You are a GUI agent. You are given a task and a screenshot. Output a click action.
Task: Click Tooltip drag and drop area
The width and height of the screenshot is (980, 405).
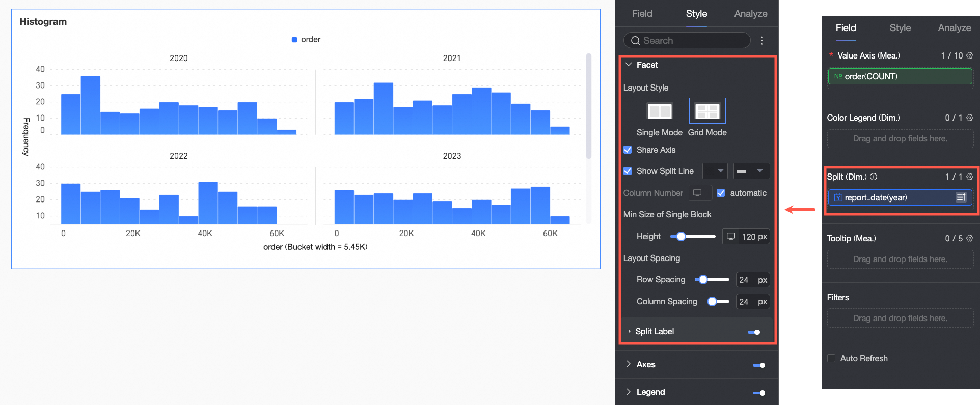point(900,259)
